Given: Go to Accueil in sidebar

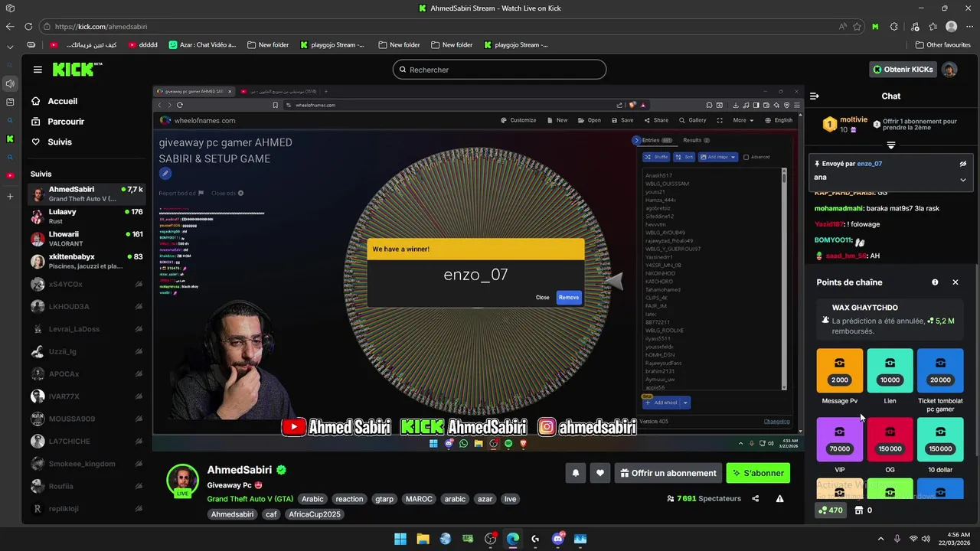Looking at the screenshot, I should (x=63, y=101).
